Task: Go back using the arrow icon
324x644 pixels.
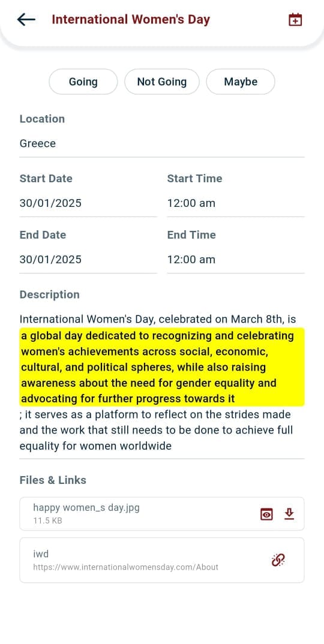Action: point(26,19)
